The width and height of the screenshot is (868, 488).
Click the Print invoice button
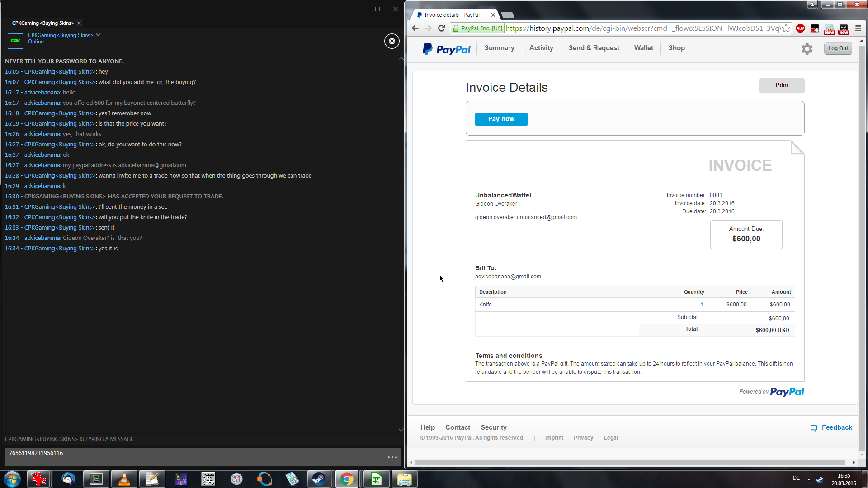click(782, 85)
